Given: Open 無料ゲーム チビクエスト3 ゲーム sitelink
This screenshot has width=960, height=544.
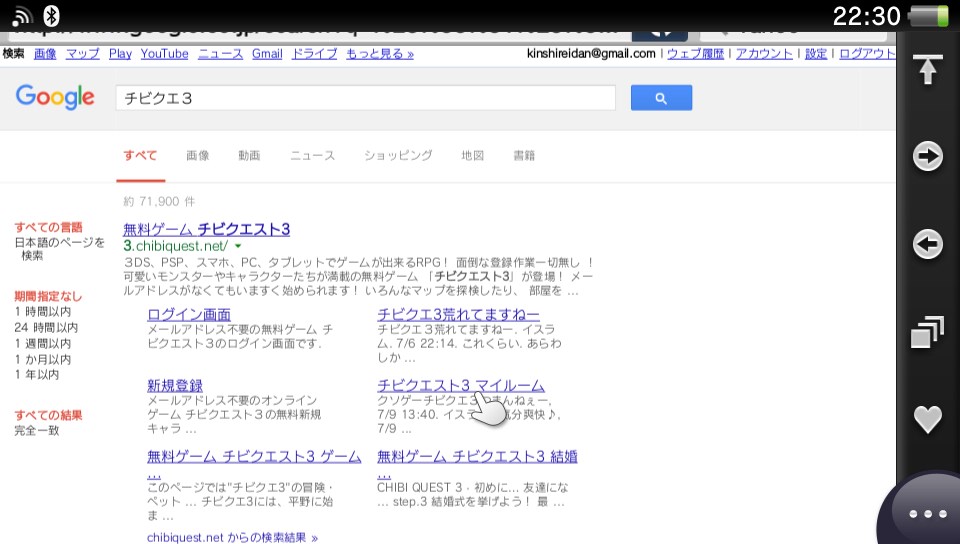Looking at the screenshot, I should 254,457.
